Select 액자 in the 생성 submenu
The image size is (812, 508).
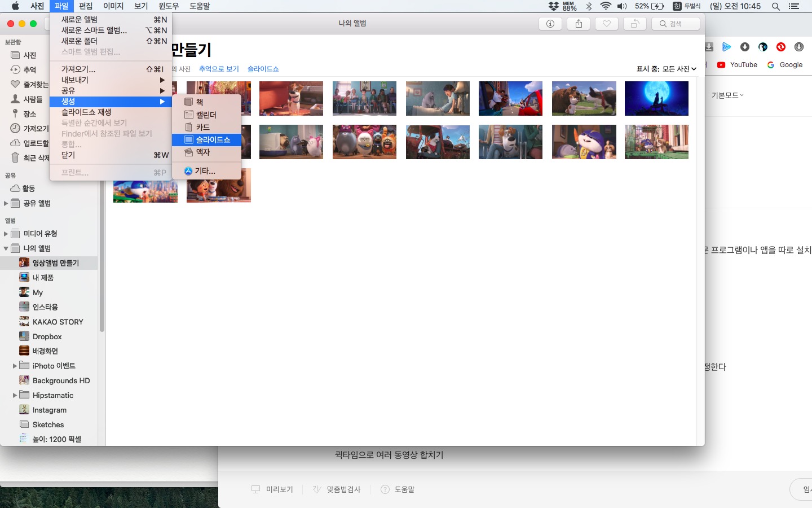206,152
